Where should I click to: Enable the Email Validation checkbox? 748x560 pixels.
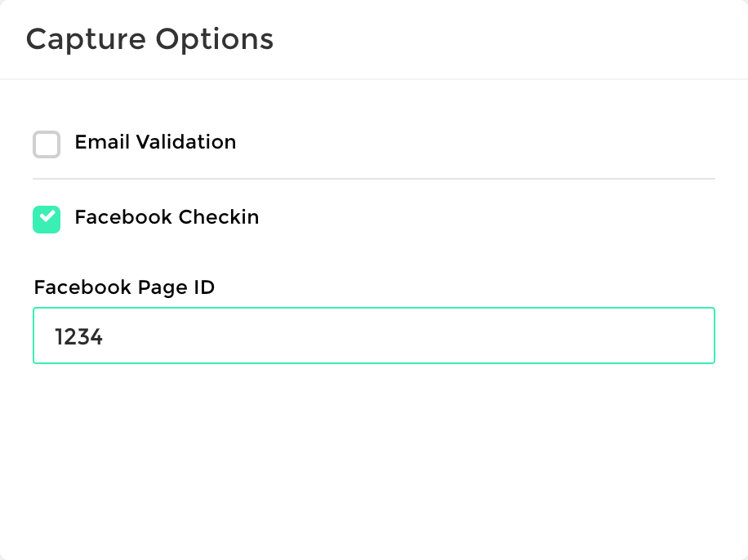point(47,144)
